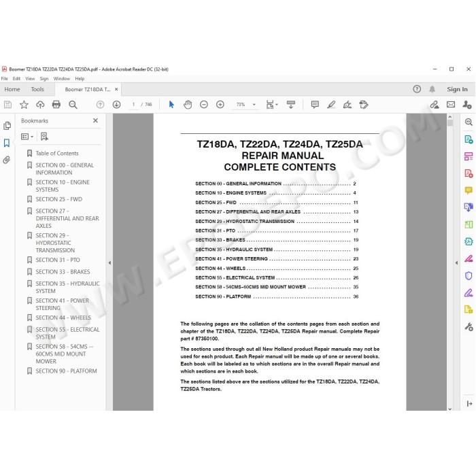This screenshot has height=476, width=476.
Task: Open Table of Contents bookmark
Action: point(56,153)
